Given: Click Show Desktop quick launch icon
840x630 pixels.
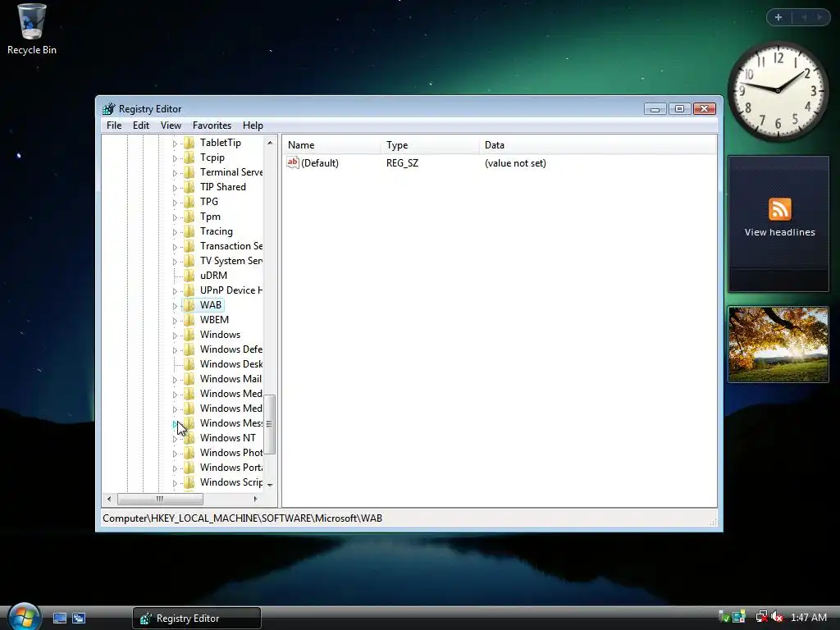Looking at the screenshot, I should 60,618.
